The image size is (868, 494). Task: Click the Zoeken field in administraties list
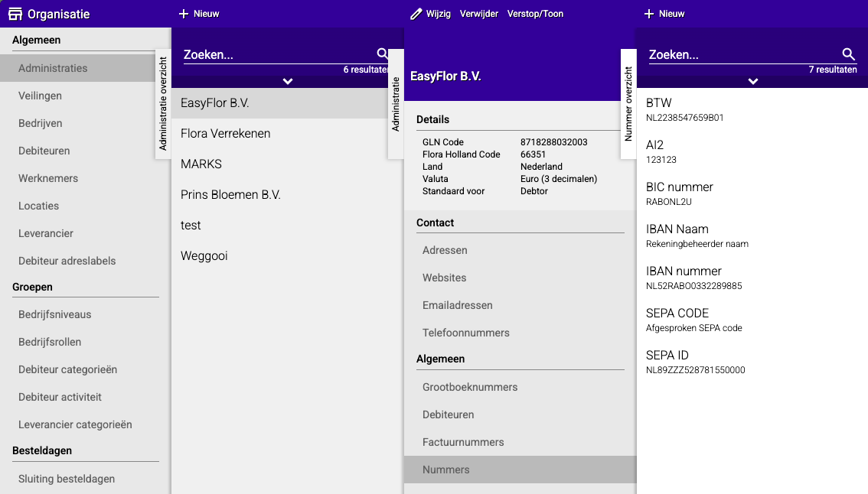point(279,55)
